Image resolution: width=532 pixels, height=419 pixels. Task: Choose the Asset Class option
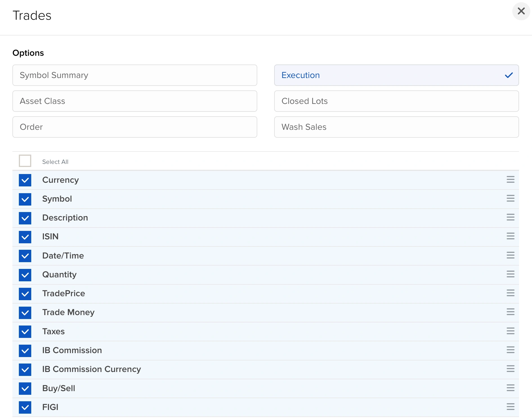(135, 101)
